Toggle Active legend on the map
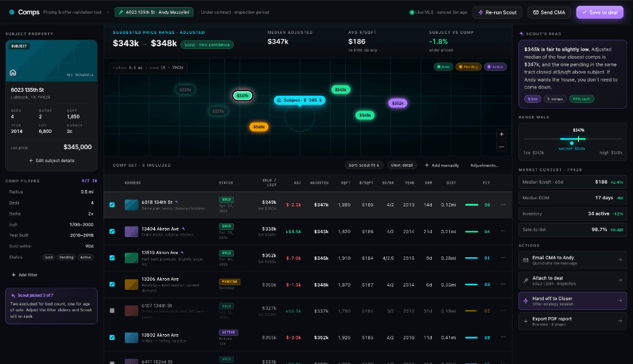The width and height of the screenshot is (633, 364). click(495, 67)
